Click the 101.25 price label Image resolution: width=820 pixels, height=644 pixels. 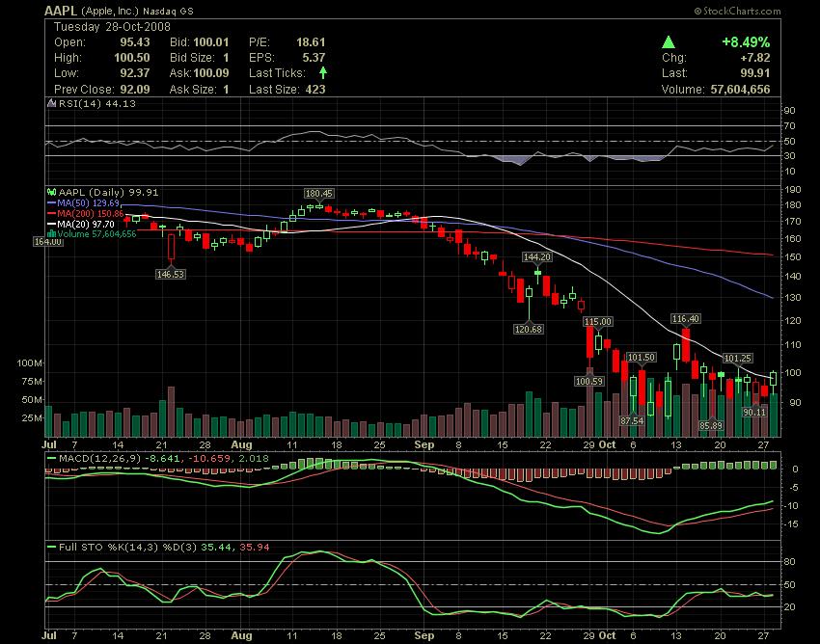click(x=737, y=358)
